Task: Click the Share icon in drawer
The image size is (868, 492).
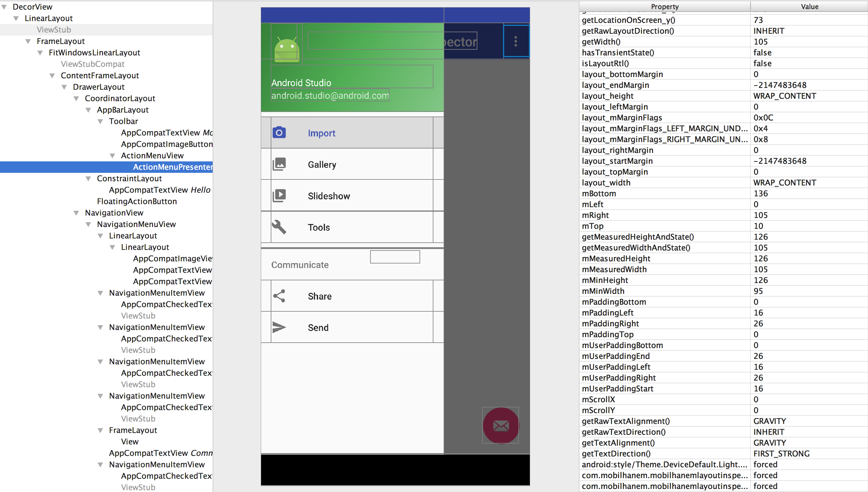Action: [x=279, y=296]
